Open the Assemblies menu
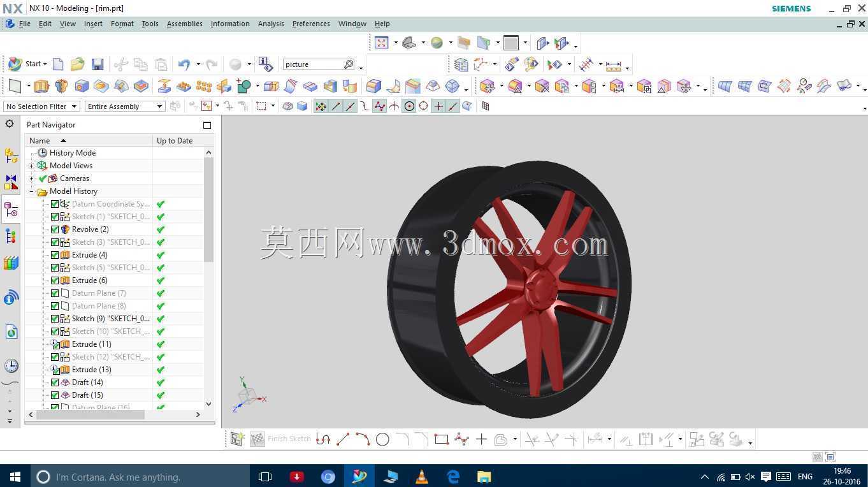This screenshot has width=868, height=487. click(185, 24)
